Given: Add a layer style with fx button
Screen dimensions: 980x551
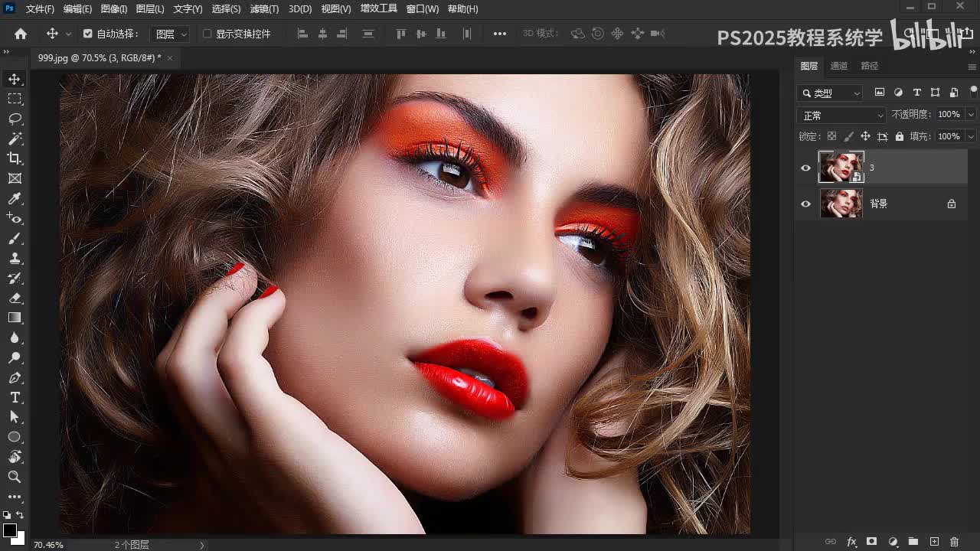Looking at the screenshot, I should pyautogui.click(x=851, y=542).
